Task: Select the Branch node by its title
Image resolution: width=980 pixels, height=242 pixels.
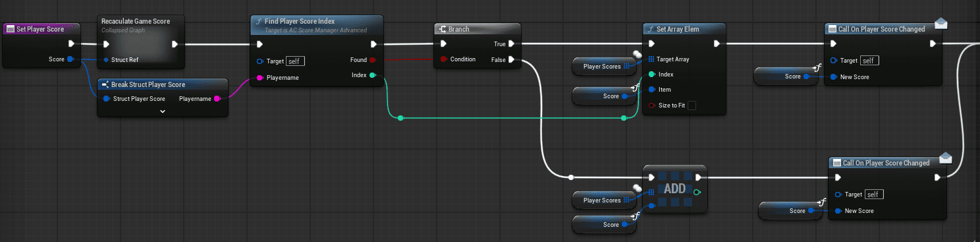Action: [x=460, y=29]
